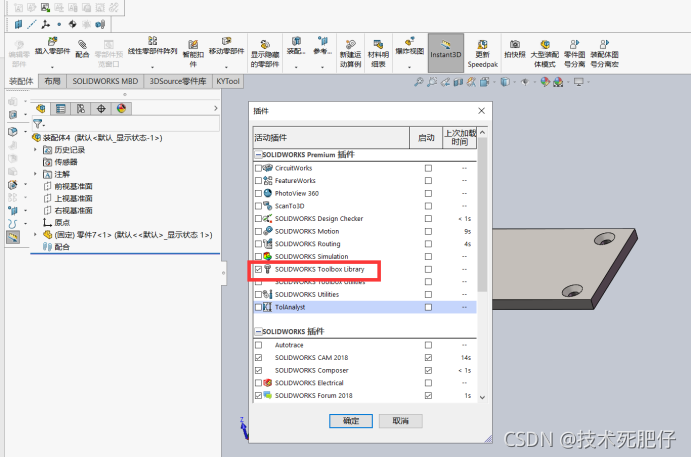Uncheck the SOLIDWORKS Toolbox Library active checkbox
The height and width of the screenshot is (458, 692).
(x=259, y=269)
